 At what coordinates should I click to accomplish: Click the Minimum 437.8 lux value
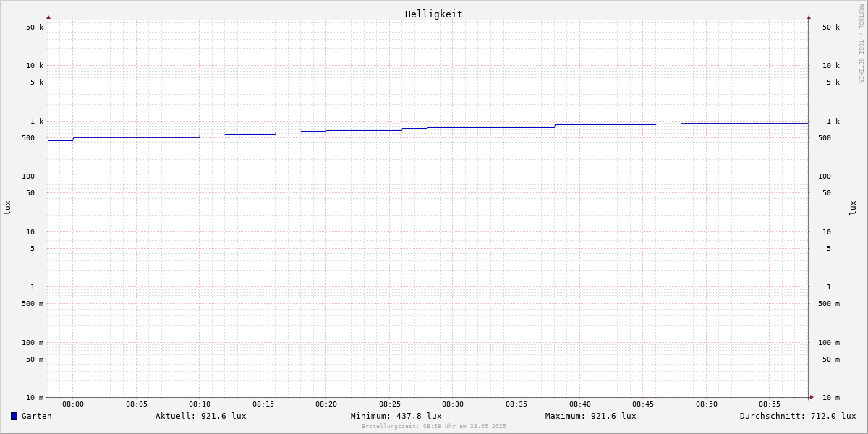(396, 416)
